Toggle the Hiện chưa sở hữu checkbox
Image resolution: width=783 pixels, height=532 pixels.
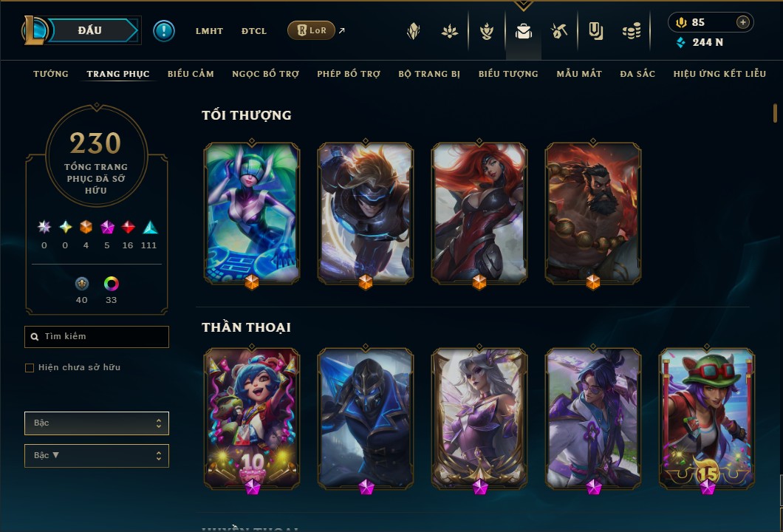click(x=30, y=368)
